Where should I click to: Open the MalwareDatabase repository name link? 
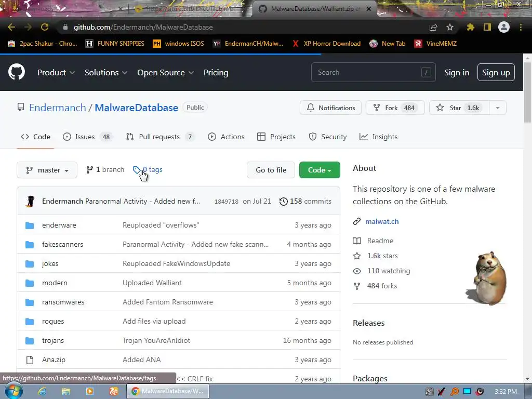tap(136, 108)
